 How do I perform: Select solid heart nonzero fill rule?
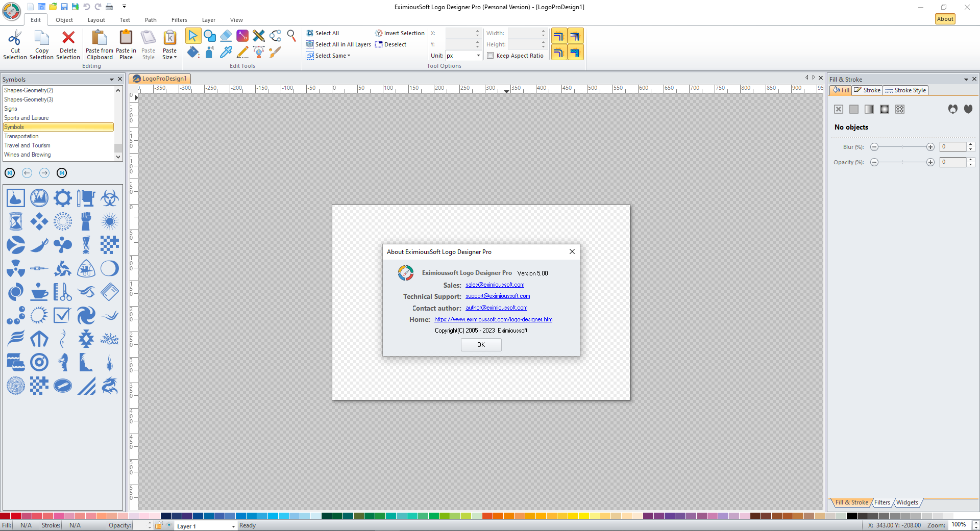point(968,109)
